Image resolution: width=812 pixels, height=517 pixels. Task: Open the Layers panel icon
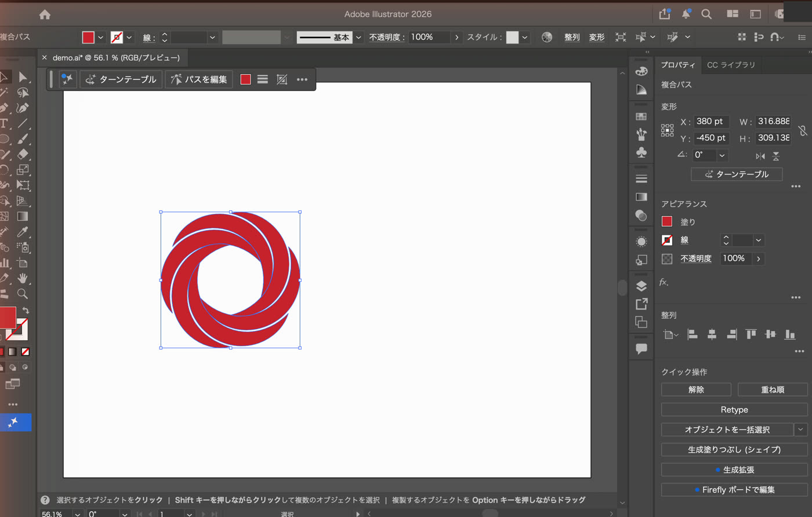641,286
